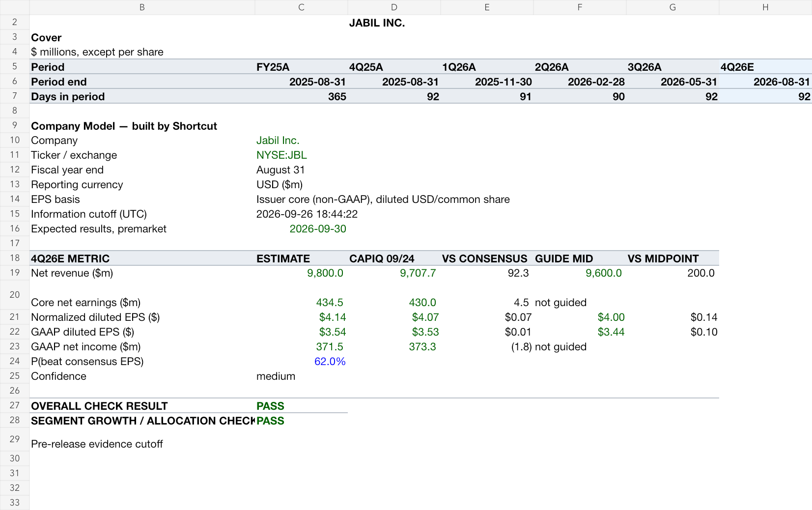This screenshot has height=510, width=812.
Task: Select the 3Q26A period cell
Action: click(672, 67)
